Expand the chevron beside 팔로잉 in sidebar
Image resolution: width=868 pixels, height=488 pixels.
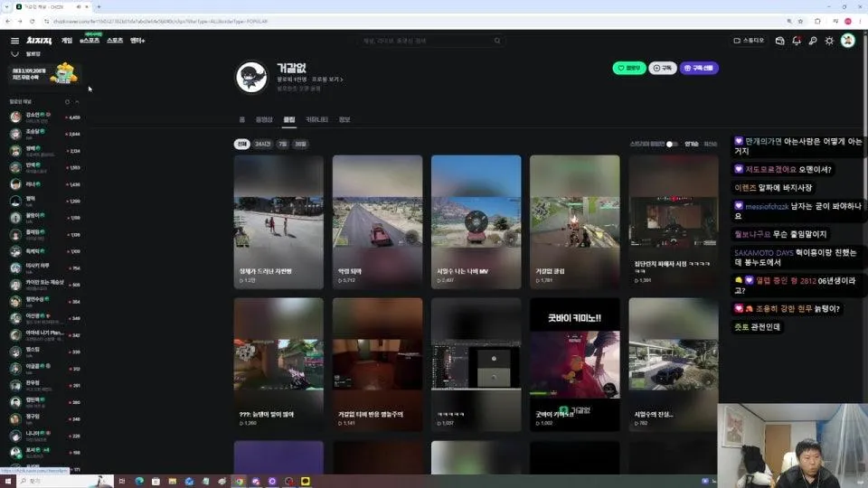15,53
